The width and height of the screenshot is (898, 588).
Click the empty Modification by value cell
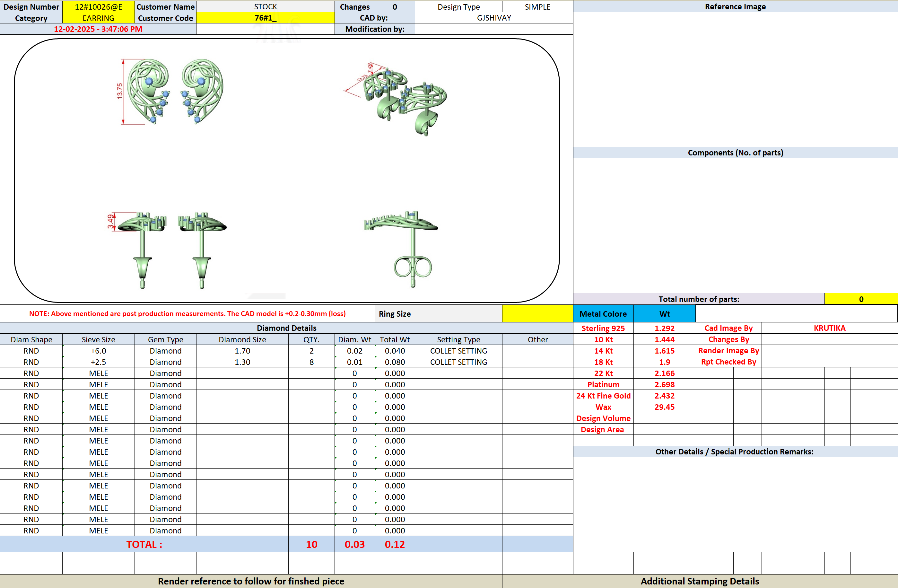click(x=493, y=29)
